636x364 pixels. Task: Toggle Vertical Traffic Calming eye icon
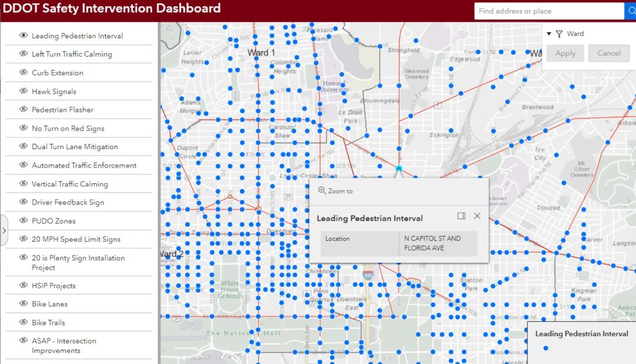tap(24, 183)
